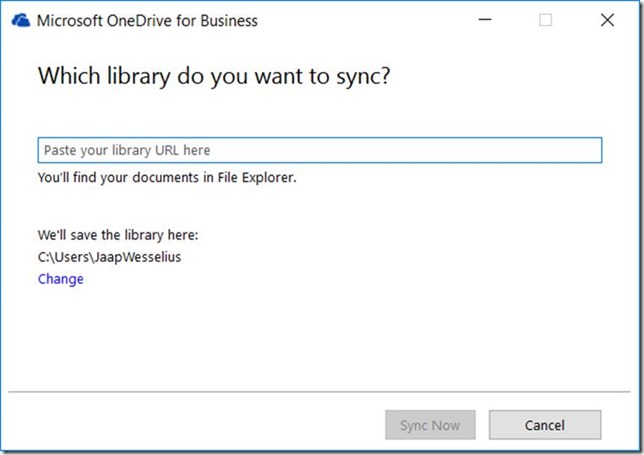
Task: Focus the library URL input field
Action: pos(320,150)
